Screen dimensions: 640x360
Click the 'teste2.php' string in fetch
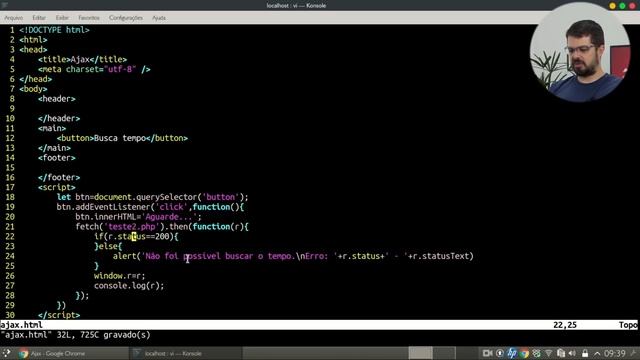(x=132, y=227)
